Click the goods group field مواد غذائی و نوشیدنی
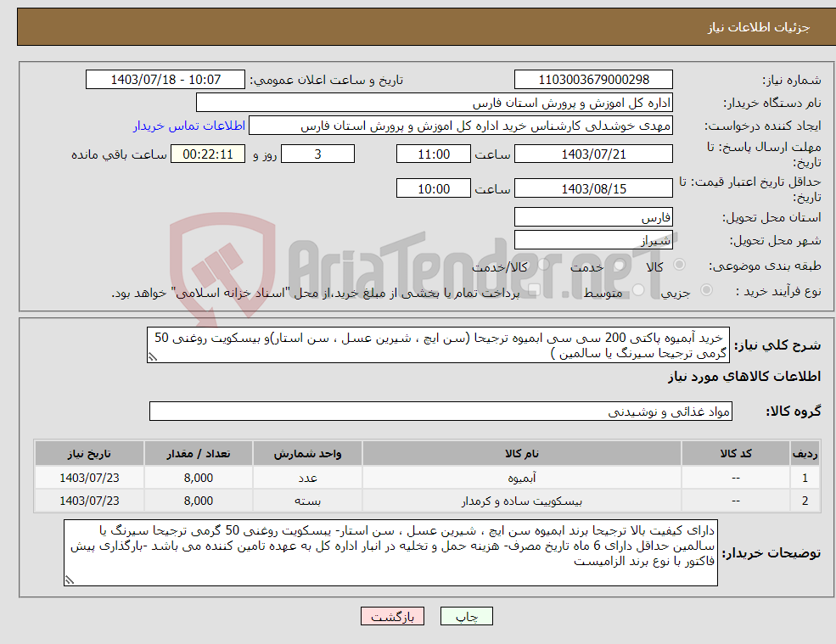836x644 pixels. [x=441, y=411]
